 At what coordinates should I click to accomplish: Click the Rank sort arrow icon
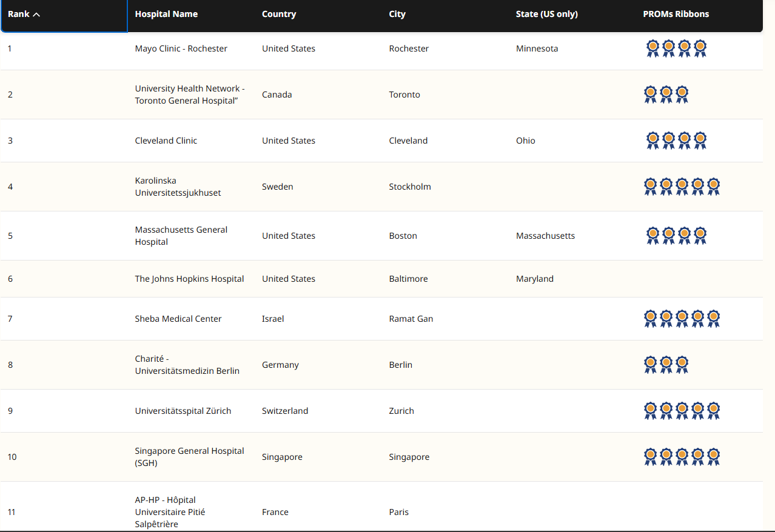(36, 15)
